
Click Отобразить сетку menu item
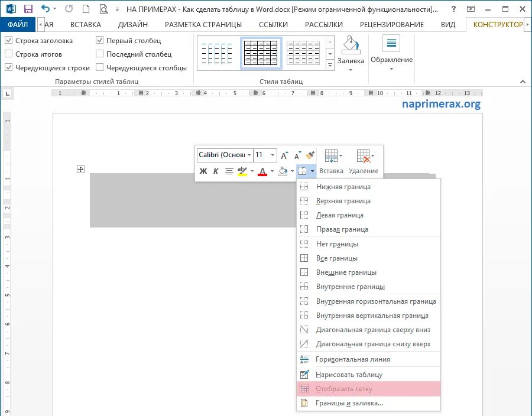[368, 389]
